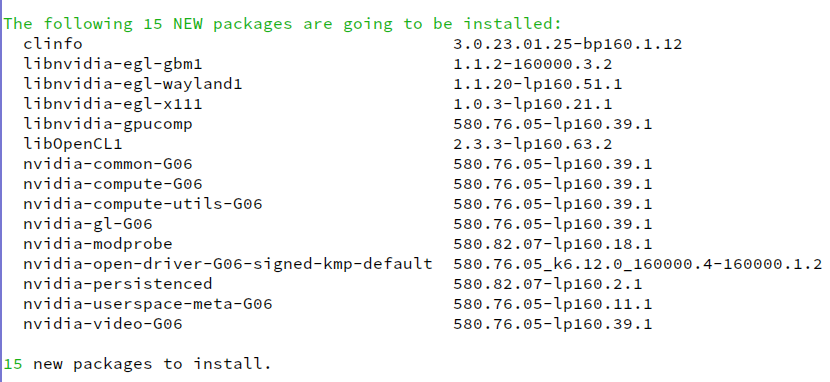
Task: Click the libnvidia-gpucomp package text
Action: coord(108,124)
